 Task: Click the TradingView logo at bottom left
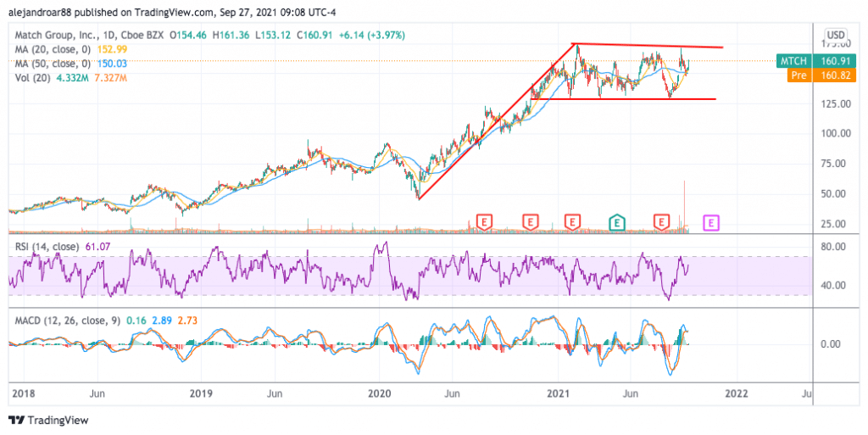tap(48, 420)
